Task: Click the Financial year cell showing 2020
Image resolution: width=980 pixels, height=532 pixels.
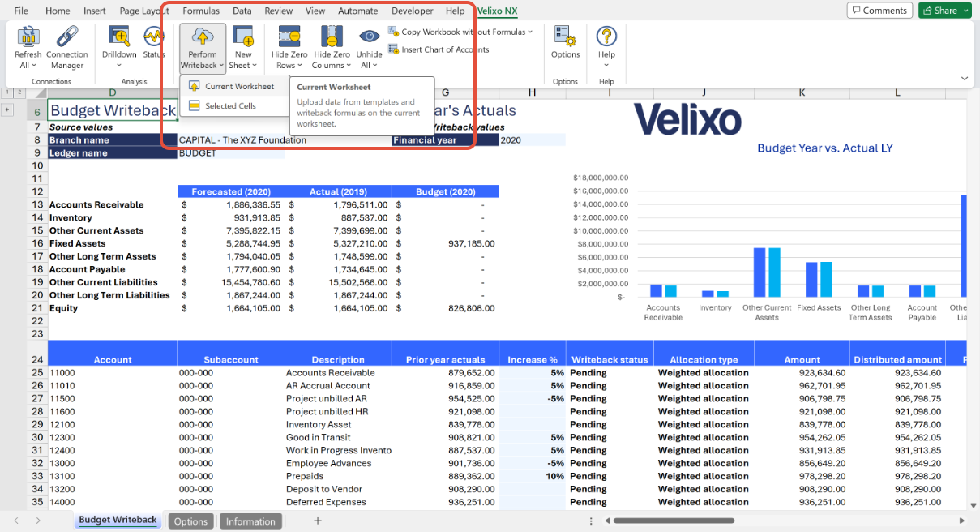Action: tap(532, 139)
